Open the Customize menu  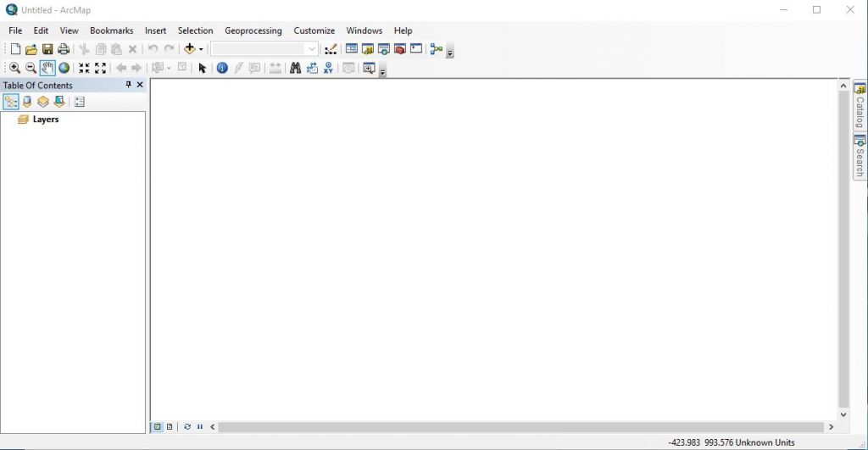[314, 31]
